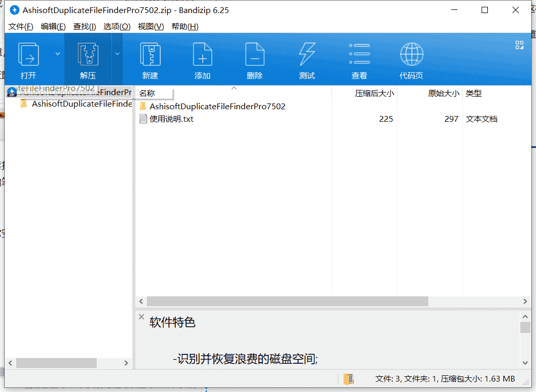This screenshot has height=392, width=536.
Task: Click the compressed size value 225
Action: coord(386,119)
